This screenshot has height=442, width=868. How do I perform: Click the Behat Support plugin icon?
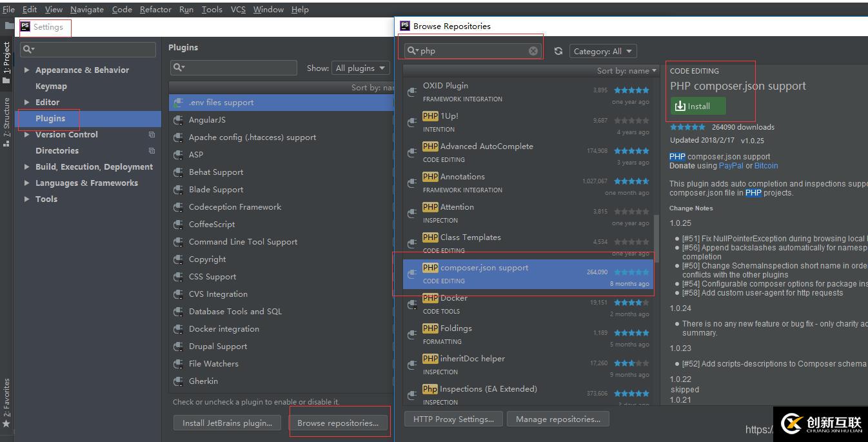pos(179,172)
